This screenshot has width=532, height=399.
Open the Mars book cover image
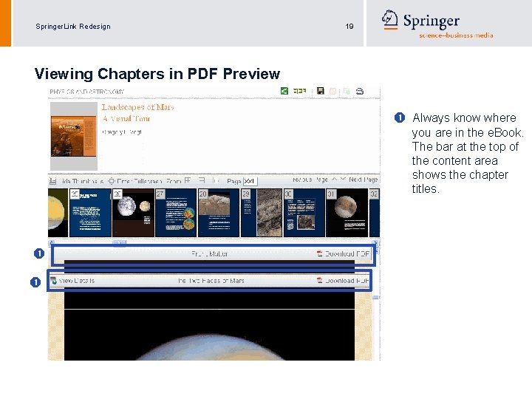pyautogui.click(x=74, y=136)
